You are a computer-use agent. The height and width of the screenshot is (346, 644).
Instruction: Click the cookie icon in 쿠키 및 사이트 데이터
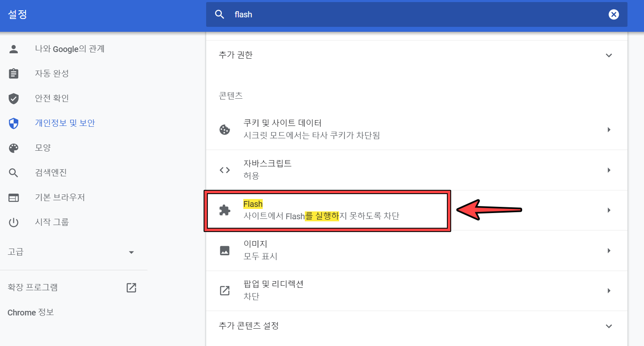tap(225, 130)
